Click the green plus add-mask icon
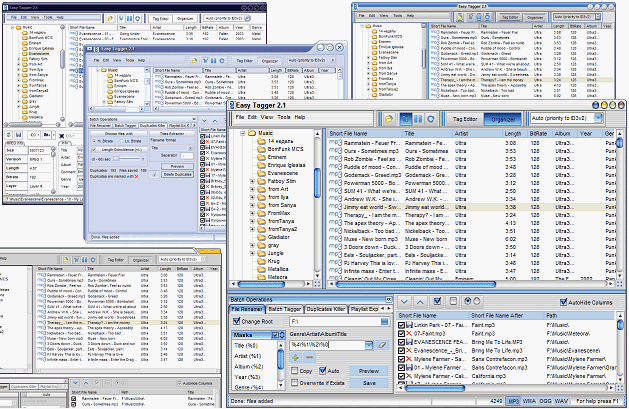 (295, 357)
